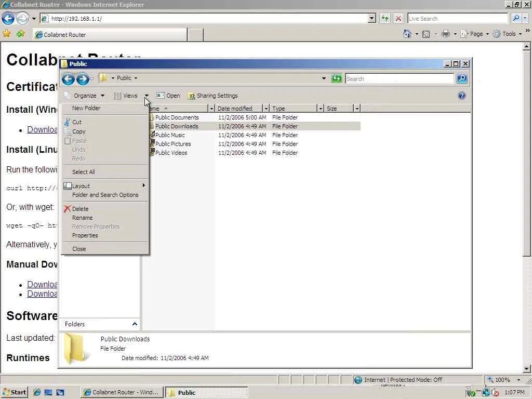This screenshot has height=399, width=532.
Task: Expand the Layout submenu
Action: pyautogui.click(x=105, y=186)
